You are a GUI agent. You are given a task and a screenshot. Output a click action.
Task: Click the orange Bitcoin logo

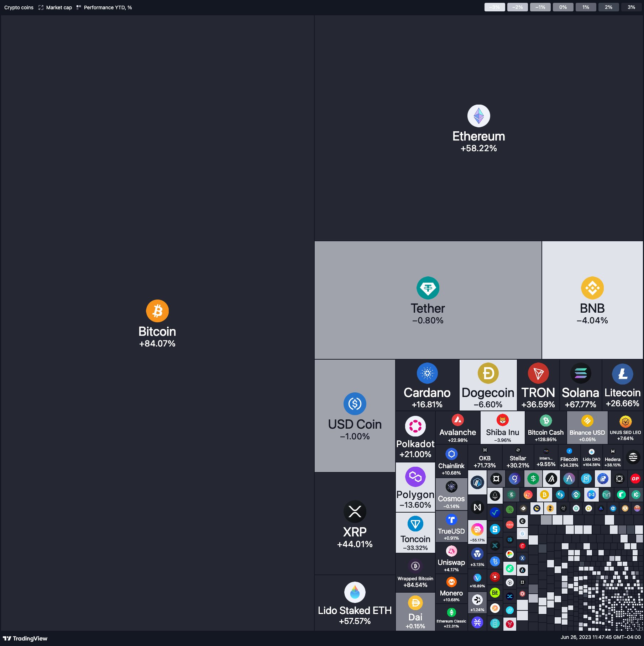click(x=157, y=311)
